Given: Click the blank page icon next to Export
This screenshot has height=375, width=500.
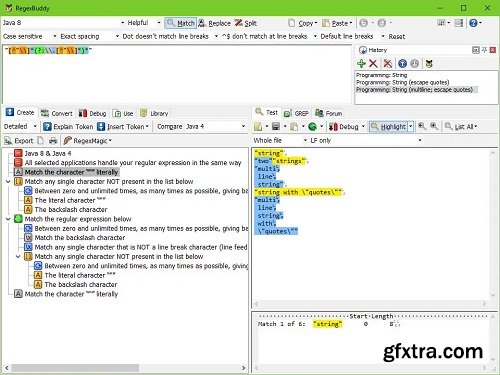Looking at the screenshot, I should pyautogui.click(x=40, y=141).
